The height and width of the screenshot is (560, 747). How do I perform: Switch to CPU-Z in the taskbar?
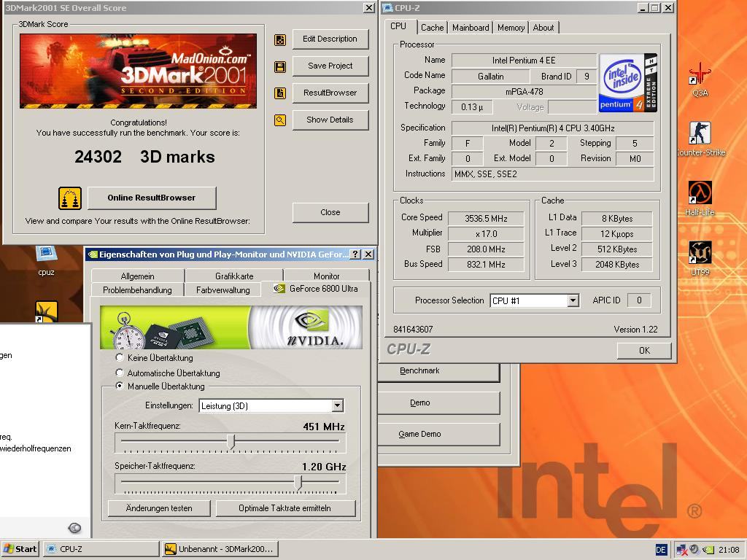tap(101, 549)
